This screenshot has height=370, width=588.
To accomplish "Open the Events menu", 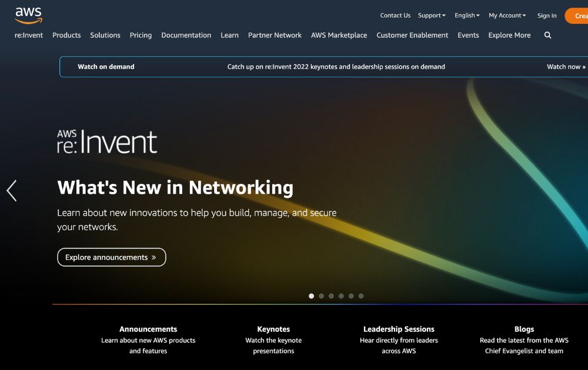I will [468, 35].
